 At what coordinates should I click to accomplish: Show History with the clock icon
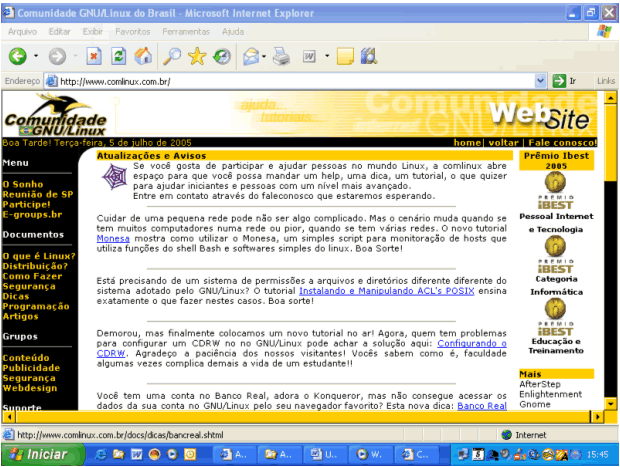tap(221, 56)
